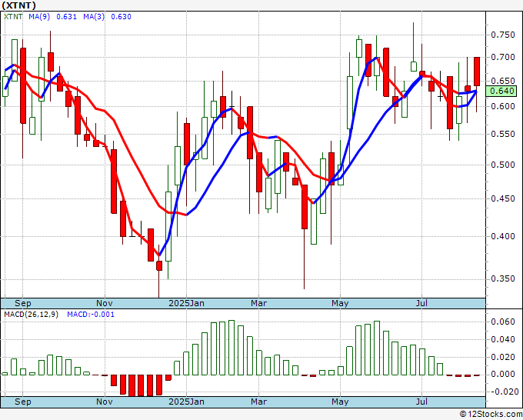Click the MA(3) value 0.630
Viewport: 523px width, 420px height.
[121, 17]
